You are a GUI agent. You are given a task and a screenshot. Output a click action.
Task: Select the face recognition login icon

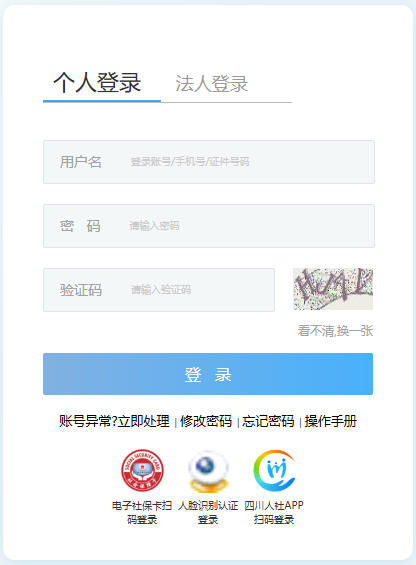click(x=208, y=471)
